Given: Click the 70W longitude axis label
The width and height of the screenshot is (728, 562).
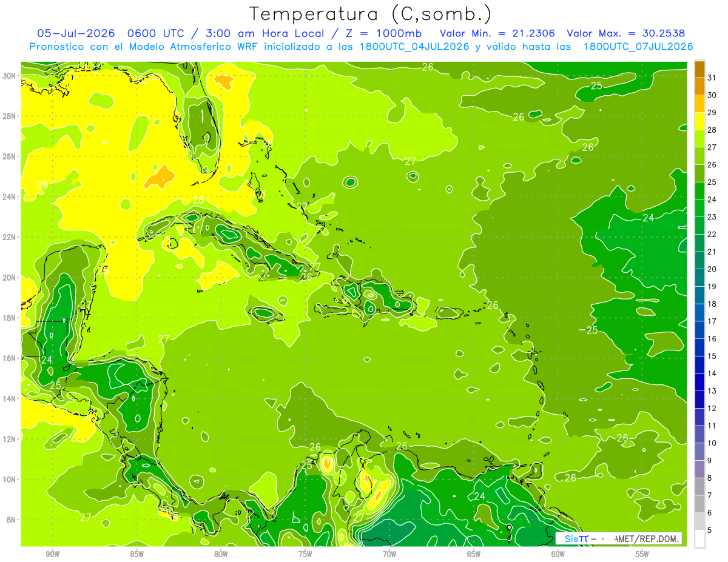Looking at the screenshot, I should (389, 554).
